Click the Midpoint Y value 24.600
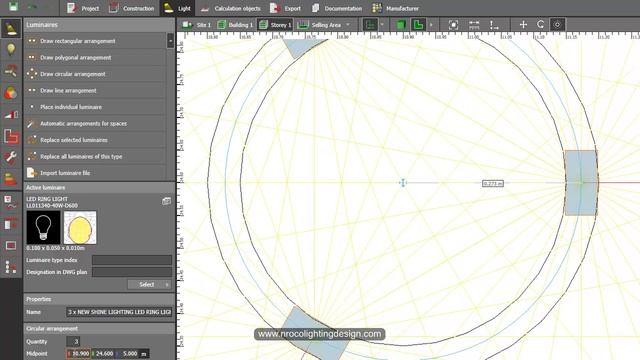640x360 pixels. pos(102,354)
